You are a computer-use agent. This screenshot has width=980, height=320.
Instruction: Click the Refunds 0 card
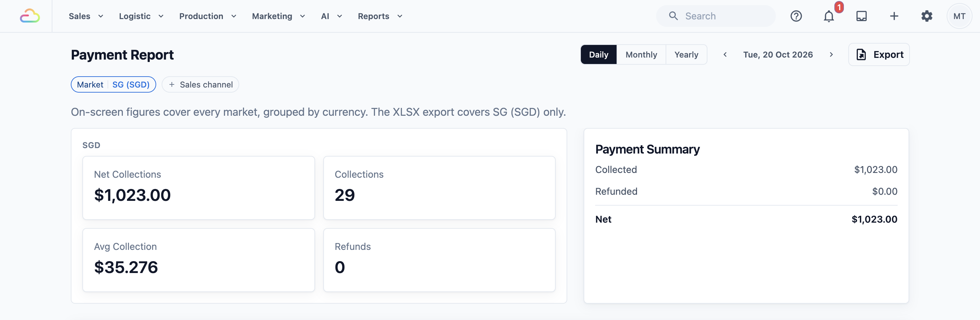tap(439, 260)
